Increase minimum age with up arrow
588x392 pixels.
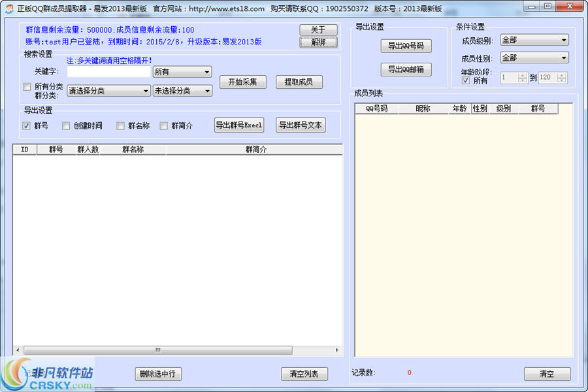[523, 75]
